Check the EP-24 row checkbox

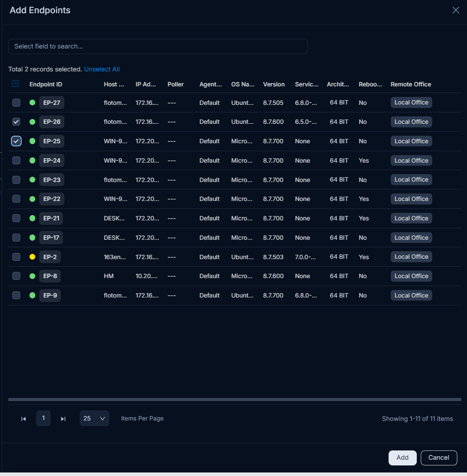(16, 160)
